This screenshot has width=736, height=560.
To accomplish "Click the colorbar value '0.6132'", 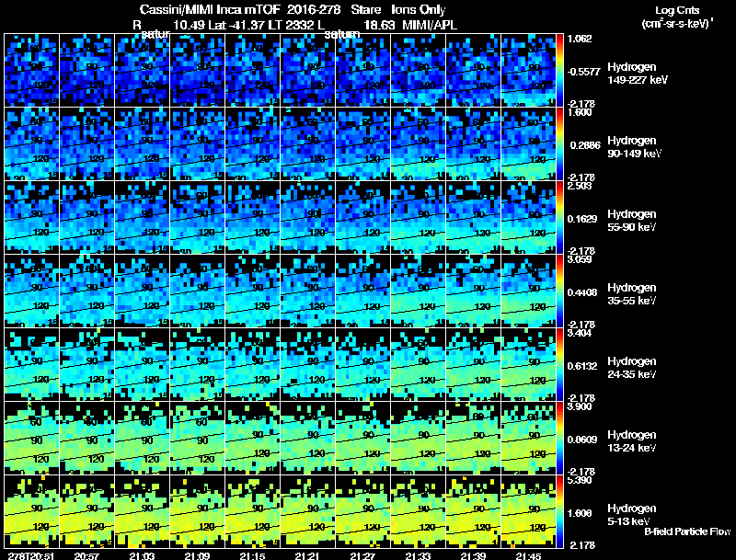I will [x=582, y=366].
